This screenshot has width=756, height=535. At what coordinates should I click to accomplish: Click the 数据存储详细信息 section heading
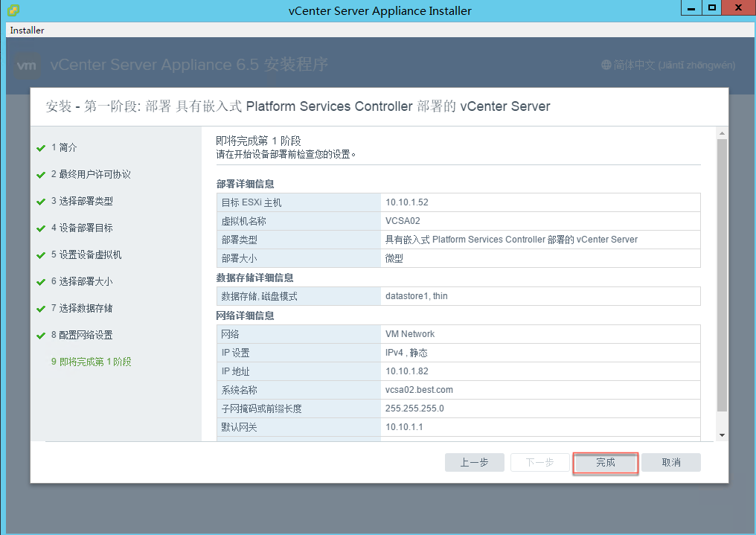click(254, 278)
